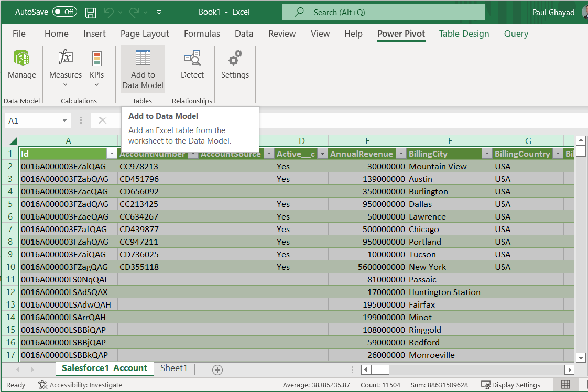Cancel formula entry with X icon
The width and height of the screenshot is (588, 392).
tap(102, 121)
